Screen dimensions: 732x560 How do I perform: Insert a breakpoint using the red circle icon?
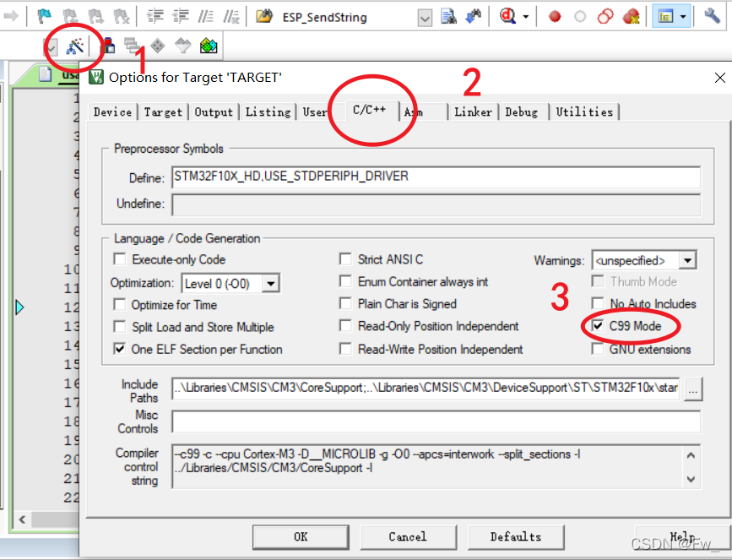click(554, 14)
